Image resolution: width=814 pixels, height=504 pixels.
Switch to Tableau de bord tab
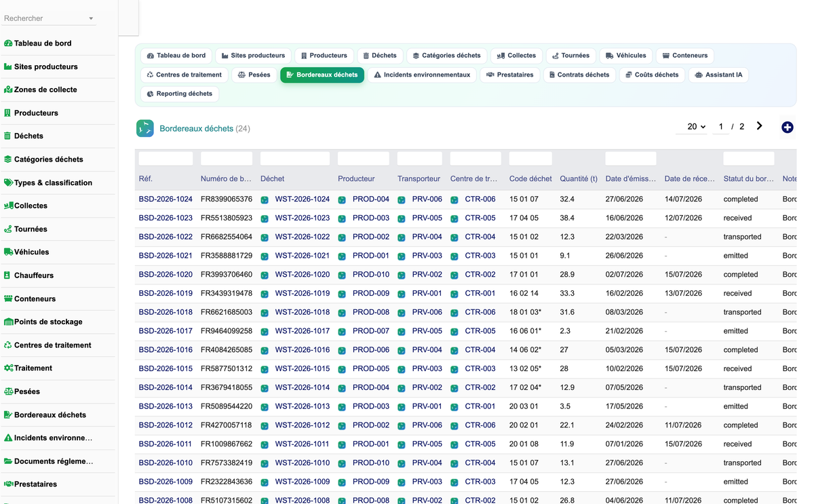[x=176, y=56]
